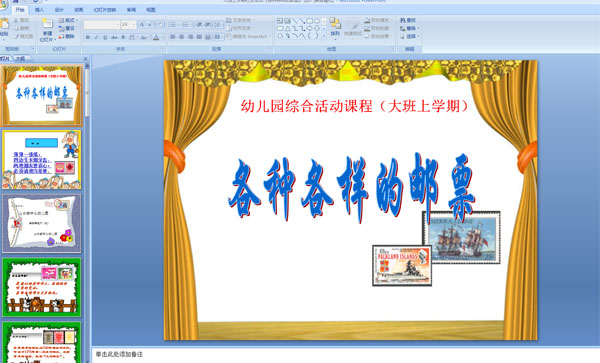Select the second slide thumbnail with rabbit
600x363 pixels.
point(42,160)
